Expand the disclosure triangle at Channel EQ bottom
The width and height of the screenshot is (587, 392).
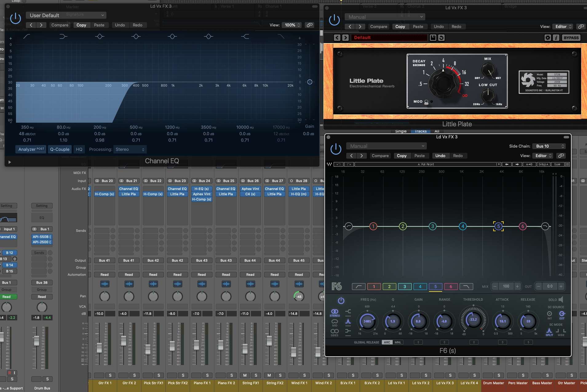[x=10, y=162]
